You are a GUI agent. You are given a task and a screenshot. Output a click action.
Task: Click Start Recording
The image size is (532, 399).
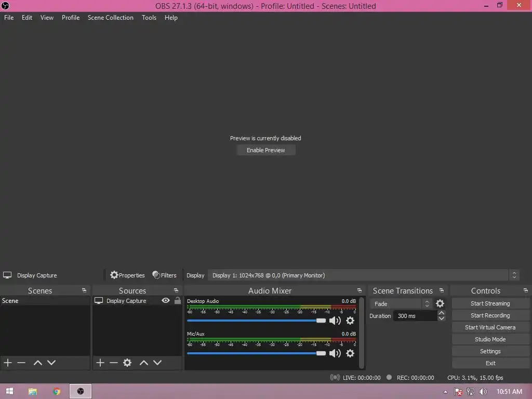490,315
